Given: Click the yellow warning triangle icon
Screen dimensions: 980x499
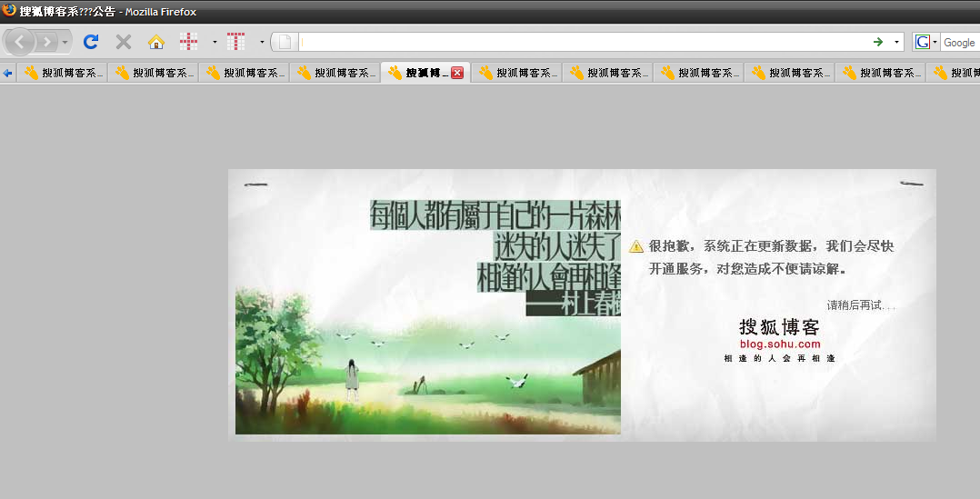Looking at the screenshot, I should [x=636, y=246].
